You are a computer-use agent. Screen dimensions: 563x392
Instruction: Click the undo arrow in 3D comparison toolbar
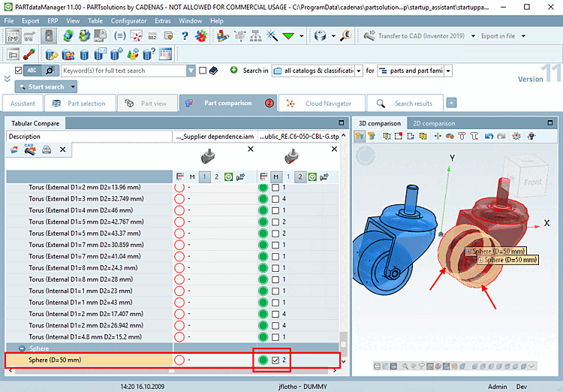pos(489,137)
